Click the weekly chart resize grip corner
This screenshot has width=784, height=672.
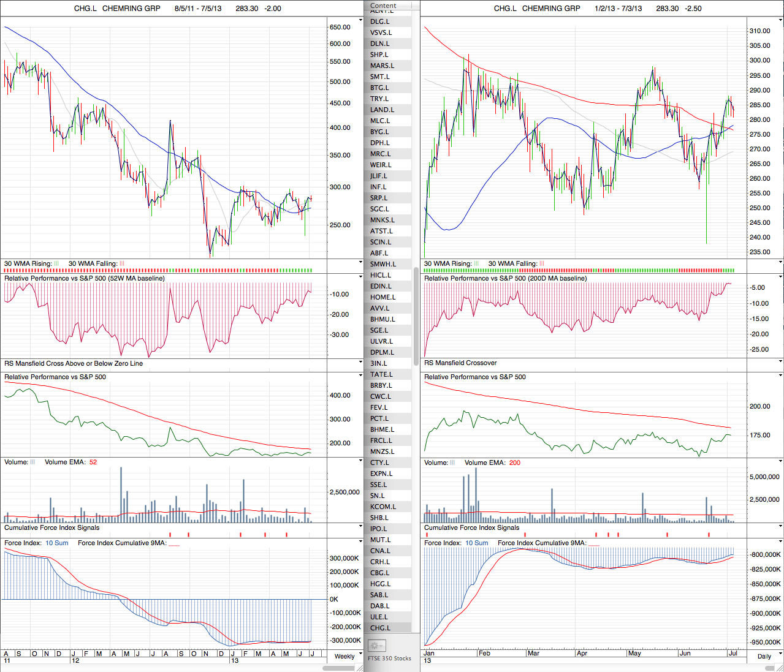[360, 668]
